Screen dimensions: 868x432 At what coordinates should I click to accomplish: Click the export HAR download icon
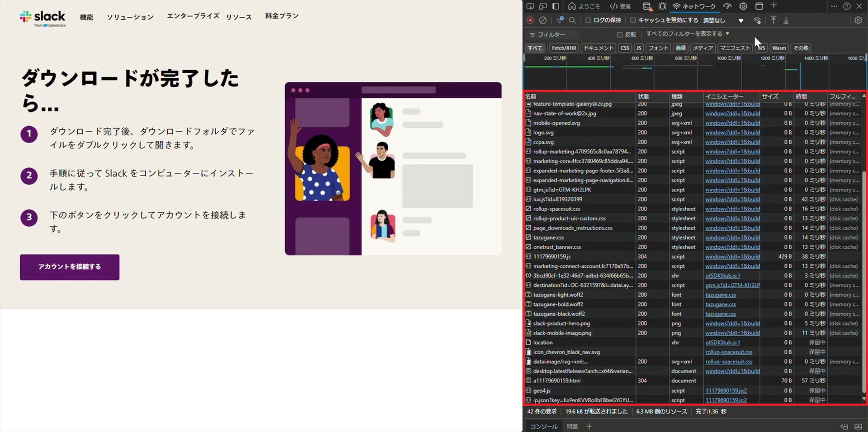tap(786, 20)
